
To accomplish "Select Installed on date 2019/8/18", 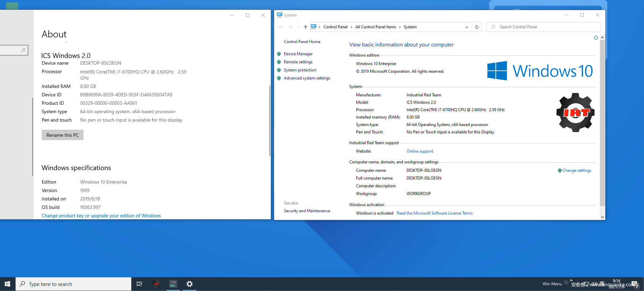I will tap(90, 199).
